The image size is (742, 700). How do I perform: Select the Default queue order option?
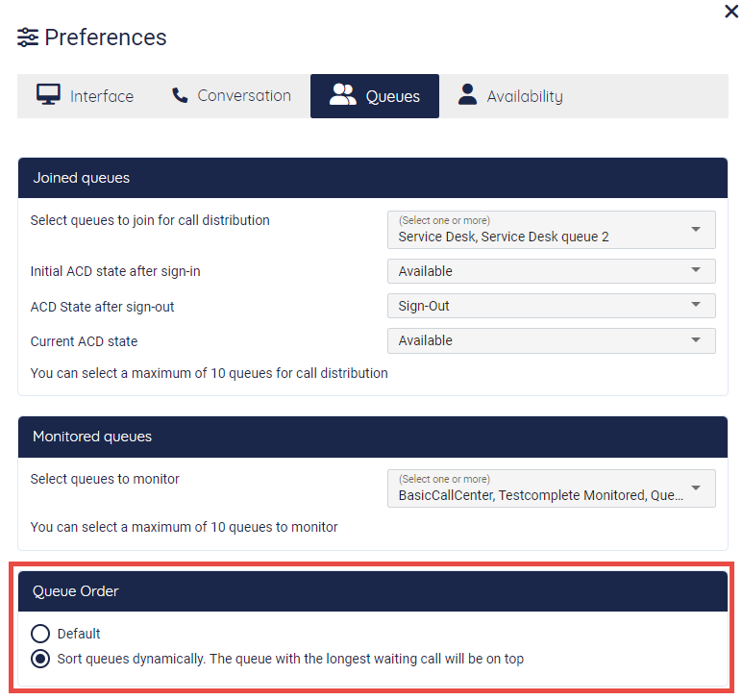point(40,634)
